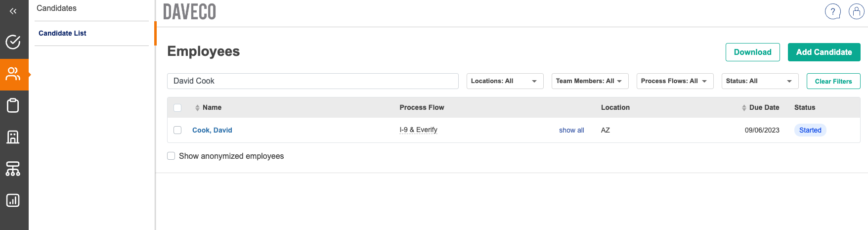This screenshot has width=868, height=230.
Task: Select Candidate List in side menu
Action: click(x=62, y=33)
